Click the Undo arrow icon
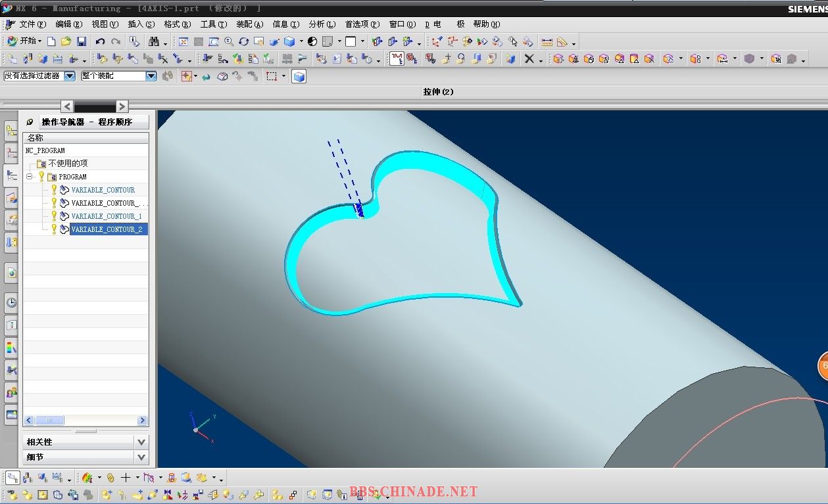The width and height of the screenshot is (828, 504). (101, 41)
